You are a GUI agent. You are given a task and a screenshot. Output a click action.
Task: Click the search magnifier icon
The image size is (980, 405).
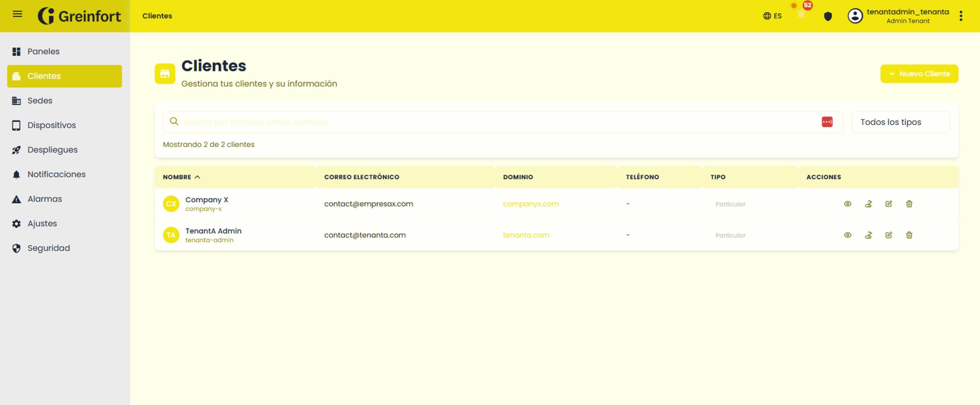click(x=174, y=122)
